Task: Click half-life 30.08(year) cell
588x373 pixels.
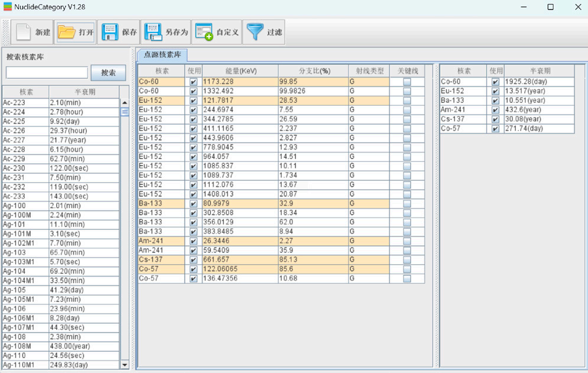Action: (x=539, y=119)
